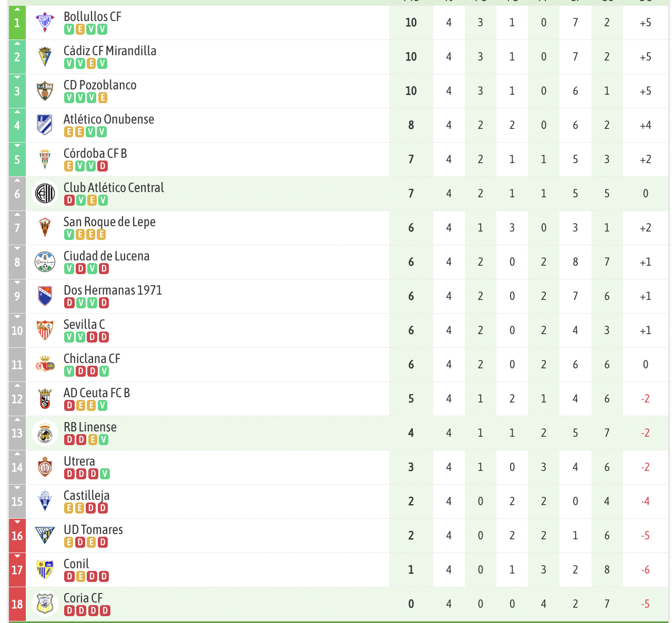Click the Castilleja team name

coord(86,496)
